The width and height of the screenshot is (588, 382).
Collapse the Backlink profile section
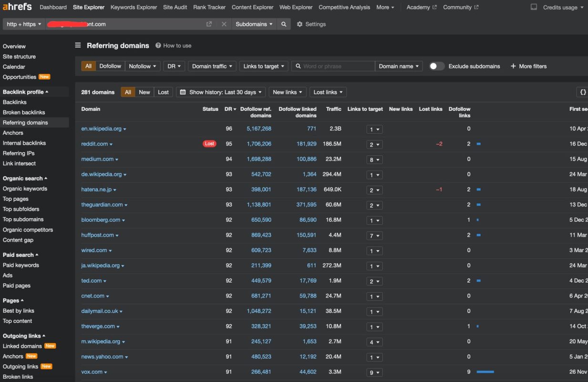coord(25,92)
